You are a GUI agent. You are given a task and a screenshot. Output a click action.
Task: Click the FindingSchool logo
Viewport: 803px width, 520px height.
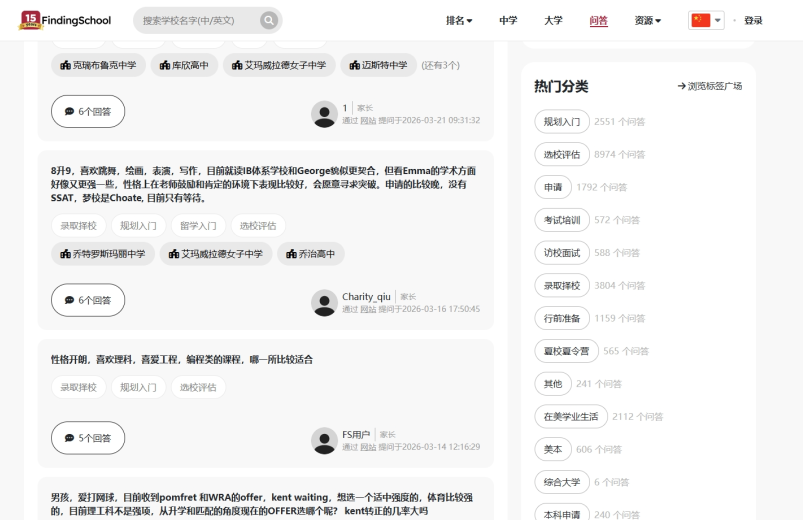(x=65, y=20)
